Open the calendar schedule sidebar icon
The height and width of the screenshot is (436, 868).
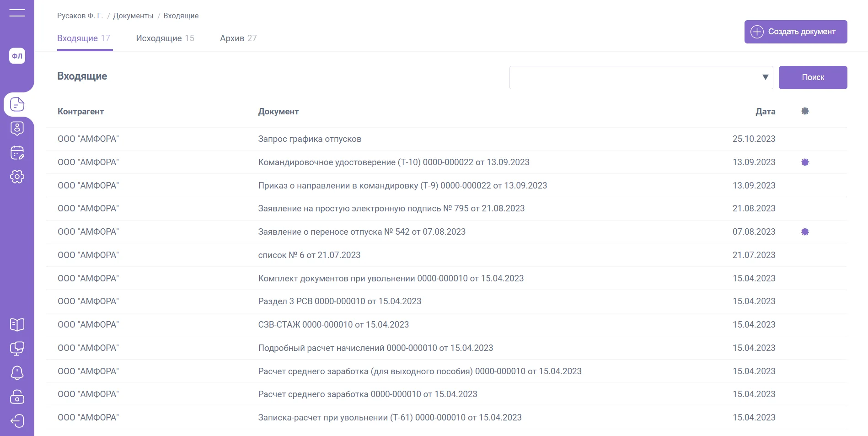point(17,153)
